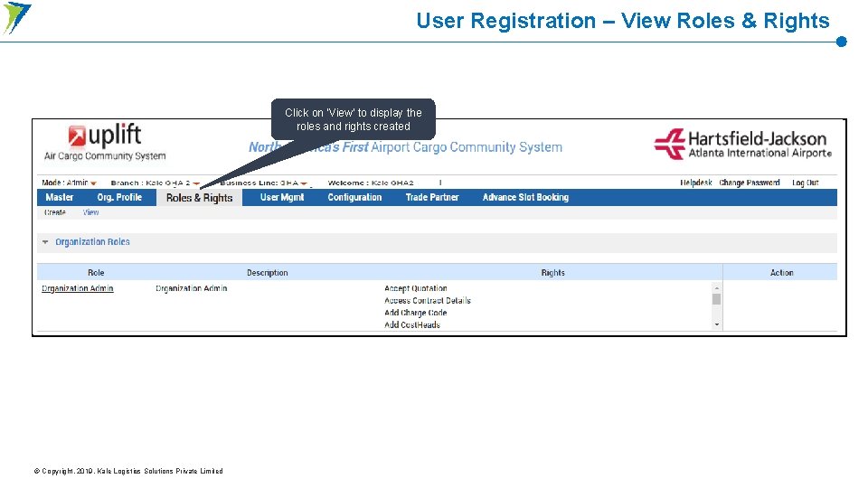Select the Roles & Rights tab
Screen dimensions: 868x488
(199, 198)
